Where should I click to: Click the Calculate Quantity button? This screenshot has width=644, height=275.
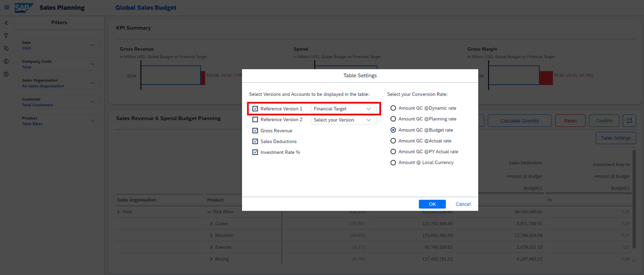click(x=519, y=121)
